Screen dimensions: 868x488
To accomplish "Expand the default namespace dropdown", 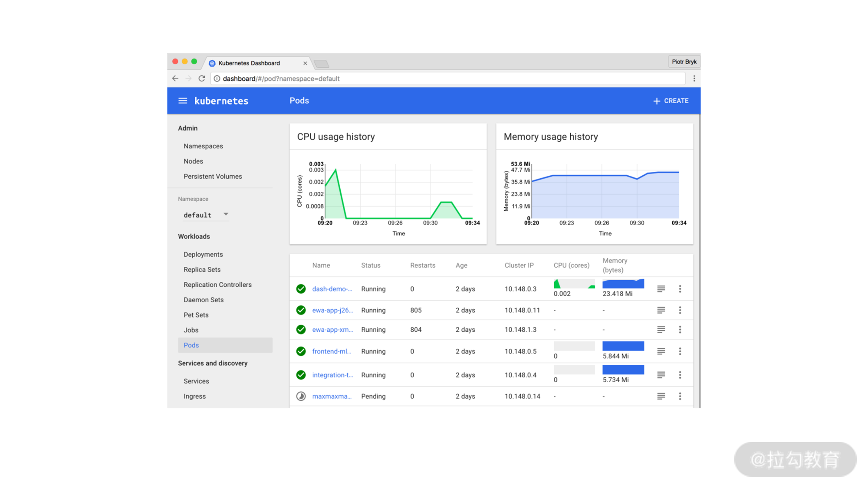I will click(206, 215).
